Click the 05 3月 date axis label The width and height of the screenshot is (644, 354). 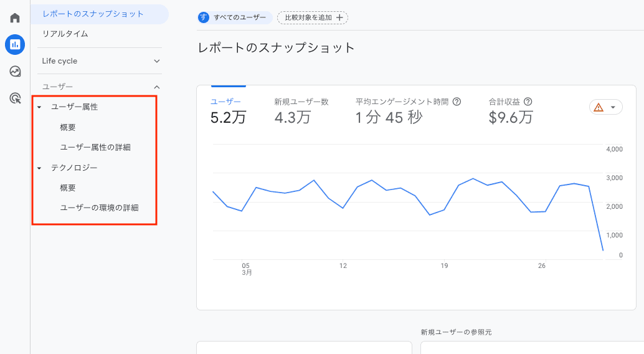[x=247, y=269]
